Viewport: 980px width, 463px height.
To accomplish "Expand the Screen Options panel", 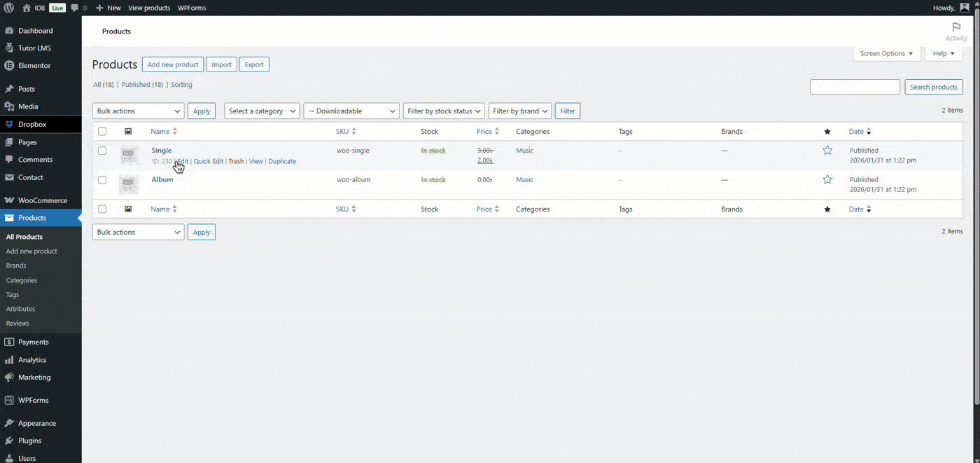I will pos(886,53).
